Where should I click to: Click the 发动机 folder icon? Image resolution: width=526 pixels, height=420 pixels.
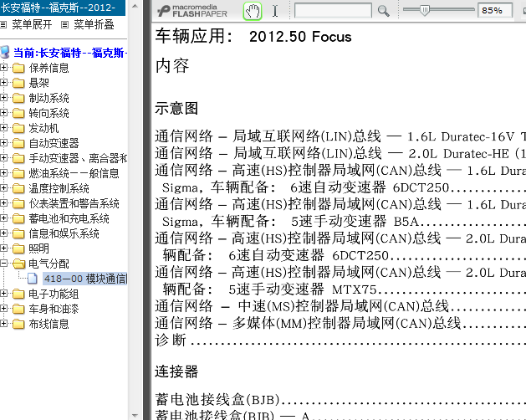click(18, 128)
